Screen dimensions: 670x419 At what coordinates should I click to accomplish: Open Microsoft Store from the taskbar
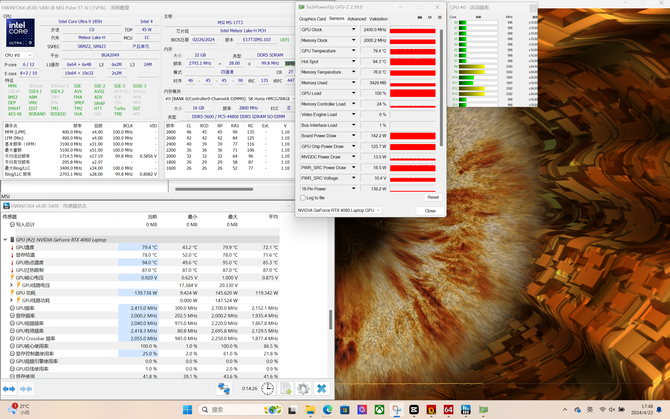344,410
